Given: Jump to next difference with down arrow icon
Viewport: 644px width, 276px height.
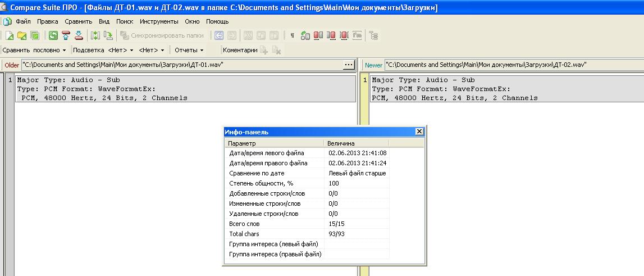Looking at the screenshot, I should click(x=79, y=35).
